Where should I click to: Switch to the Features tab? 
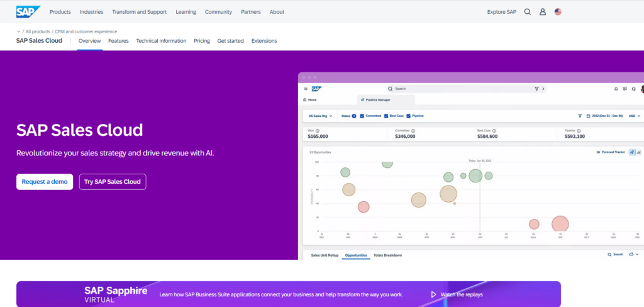click(x=118, y=41)
